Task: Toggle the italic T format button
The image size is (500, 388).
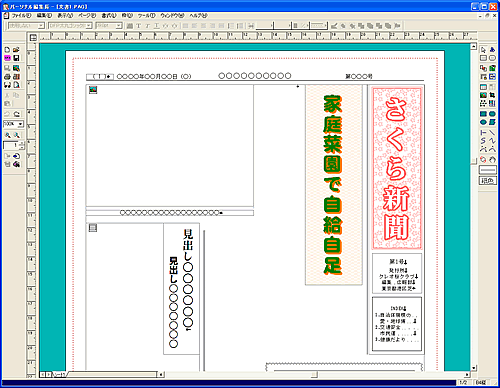Action: [x=148, y=26]
